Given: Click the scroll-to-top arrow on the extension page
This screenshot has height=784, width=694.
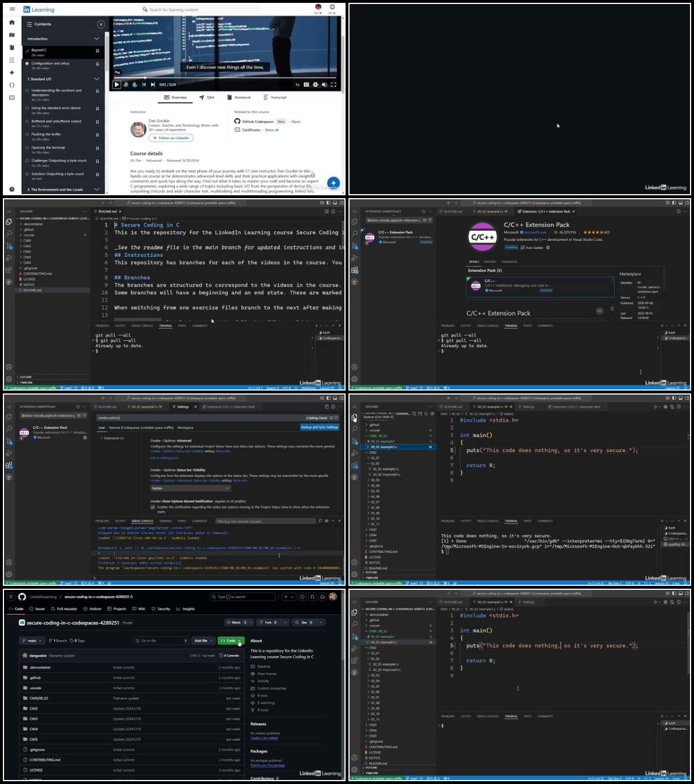Looking at the screenshot, I should (x=599, y=311).
